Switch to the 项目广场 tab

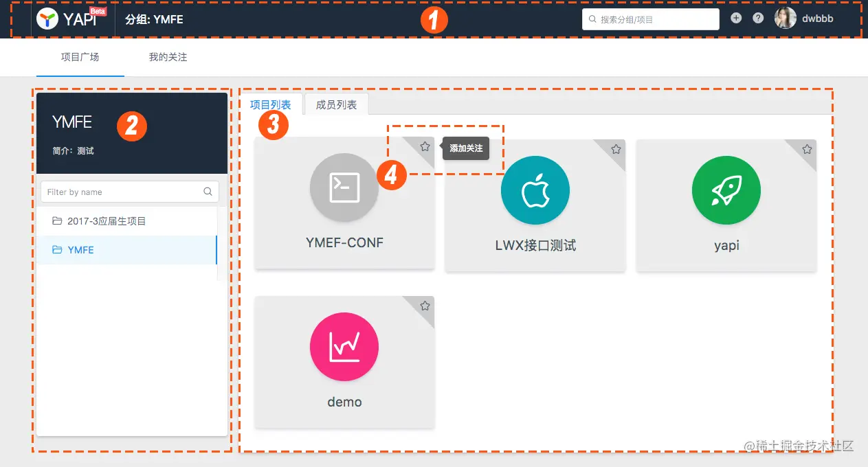click(x=80, y=58)
